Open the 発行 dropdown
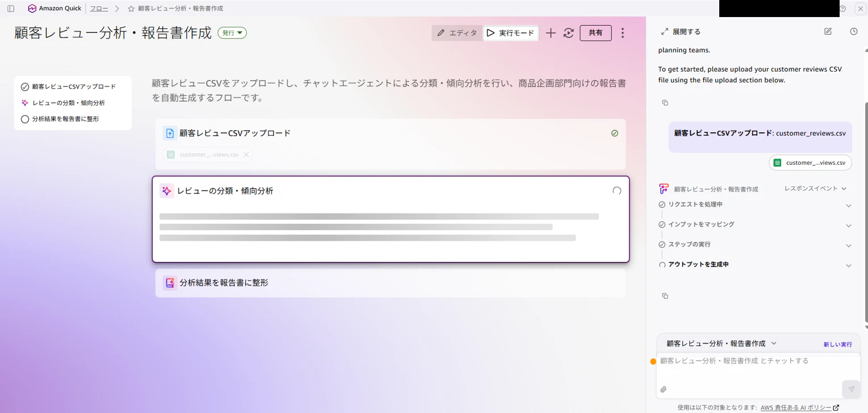 tap(232, 33)
